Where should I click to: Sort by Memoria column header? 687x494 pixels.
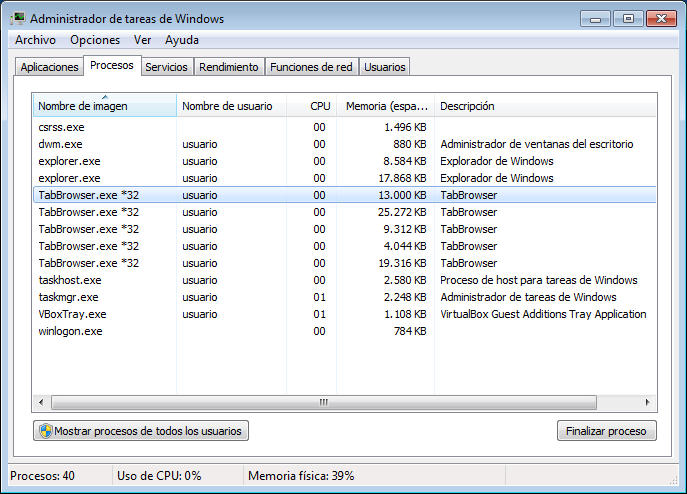click(x=386, y=106)
